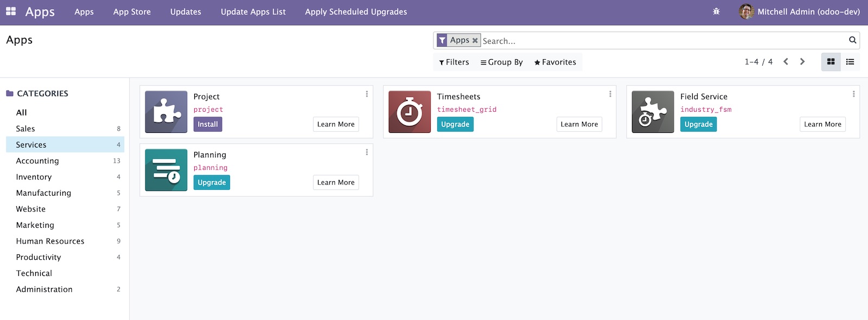
Task: Open the Field Service card options menu
Action: [853, 94]
